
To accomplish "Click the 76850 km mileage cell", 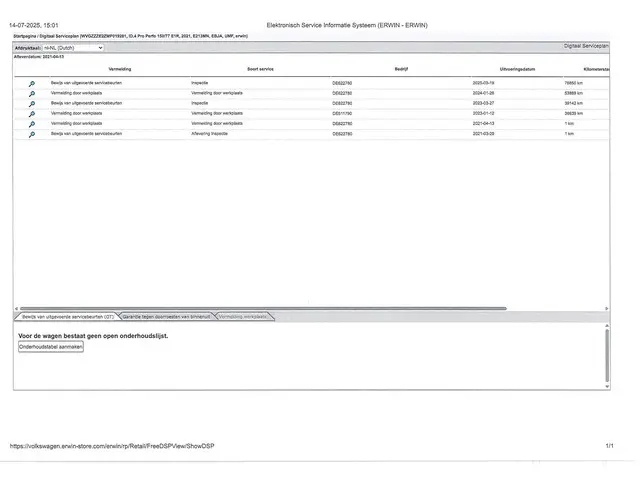I will click(573, 83).
